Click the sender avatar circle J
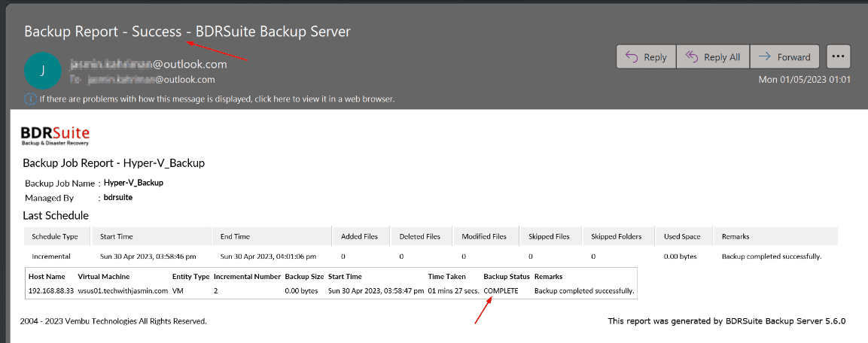868x343 pixels. coord(43,71)
